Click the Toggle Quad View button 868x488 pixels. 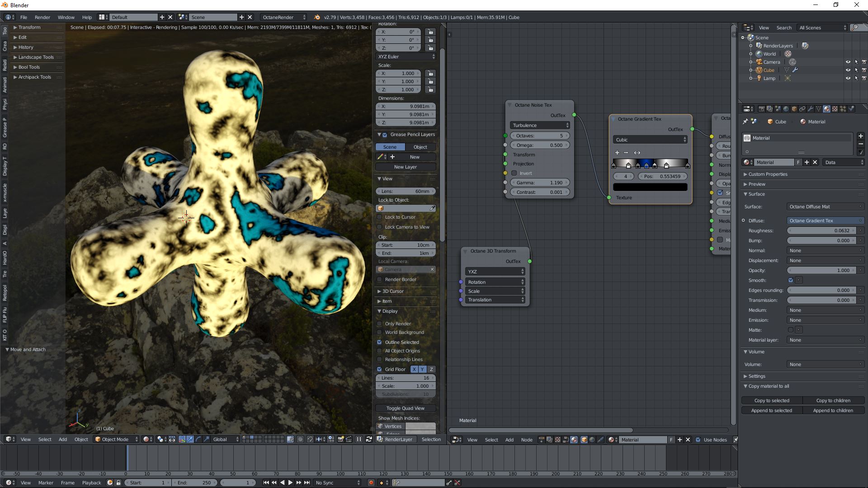click(405, 408)
